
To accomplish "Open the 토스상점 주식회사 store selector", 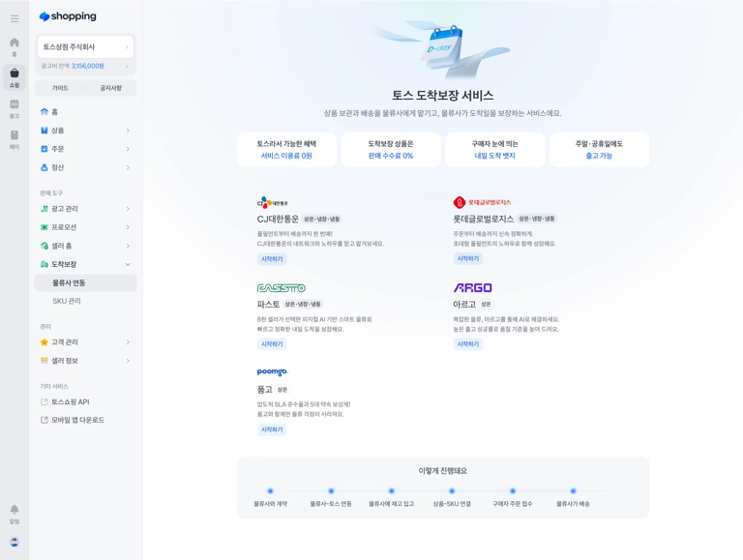I will [85, 46].
